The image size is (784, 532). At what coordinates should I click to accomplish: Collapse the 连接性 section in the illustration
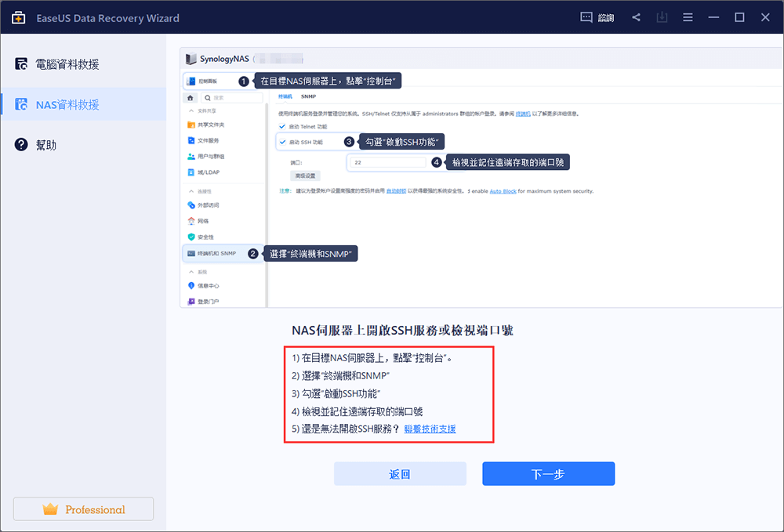pos(191,191)
